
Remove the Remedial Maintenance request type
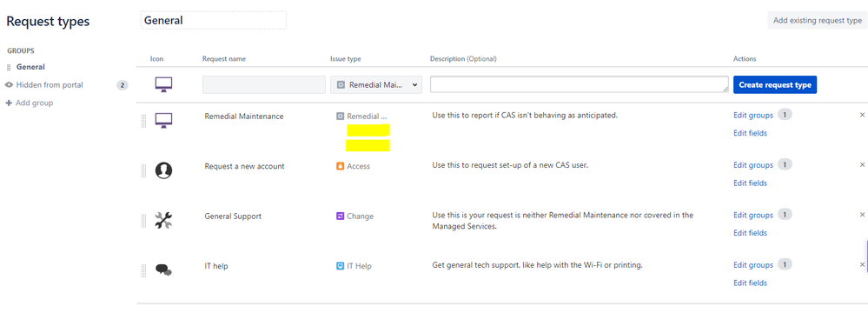point(862,115)
